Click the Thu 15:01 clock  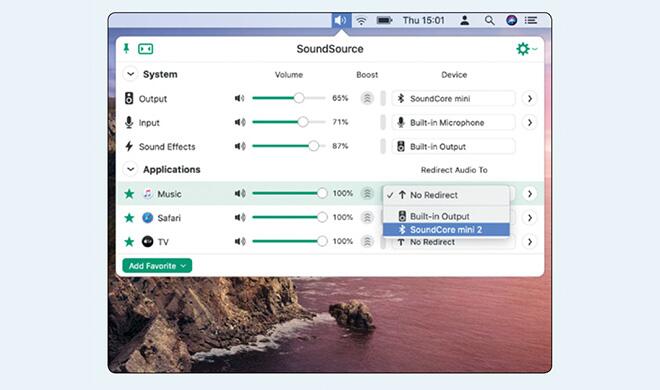coord(423,20)
